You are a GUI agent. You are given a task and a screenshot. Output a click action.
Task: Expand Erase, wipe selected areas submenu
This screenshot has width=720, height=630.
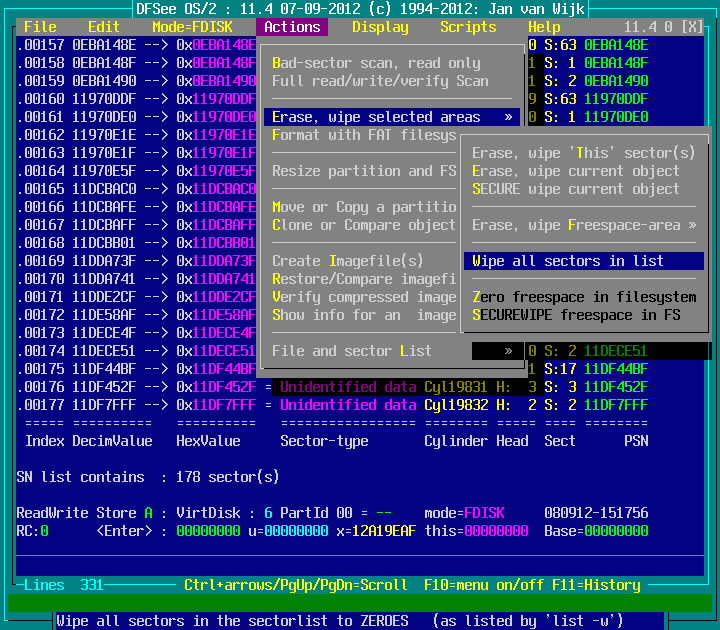point(392,117)
